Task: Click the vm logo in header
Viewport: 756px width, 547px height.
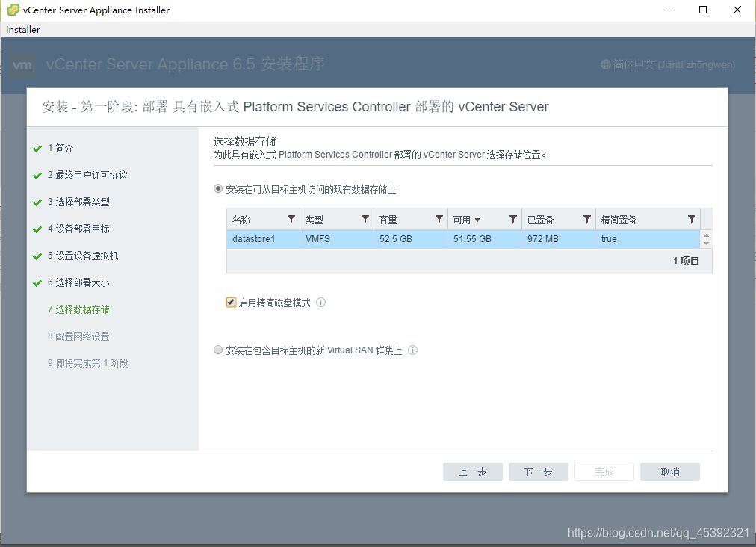Action: [x=22, y=64]
